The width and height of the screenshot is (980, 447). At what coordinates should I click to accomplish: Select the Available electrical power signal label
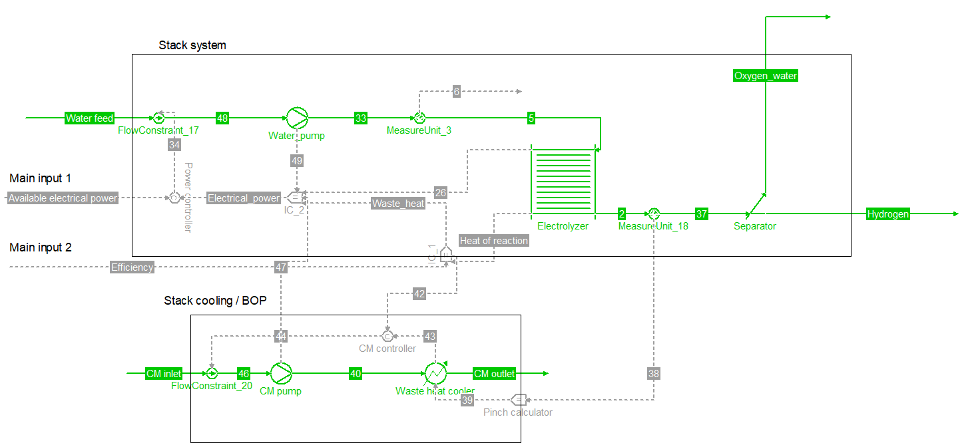click(63, 198)
